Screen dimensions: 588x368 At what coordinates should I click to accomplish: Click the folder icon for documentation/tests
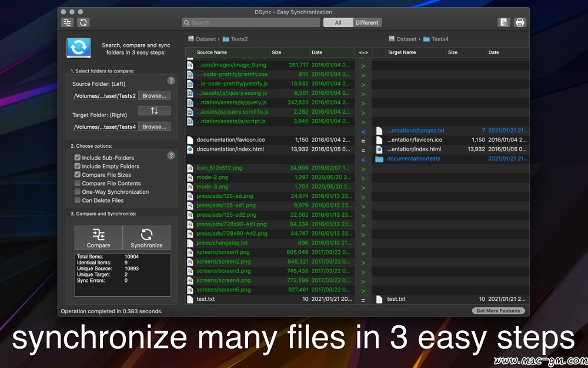coord(379,159)
